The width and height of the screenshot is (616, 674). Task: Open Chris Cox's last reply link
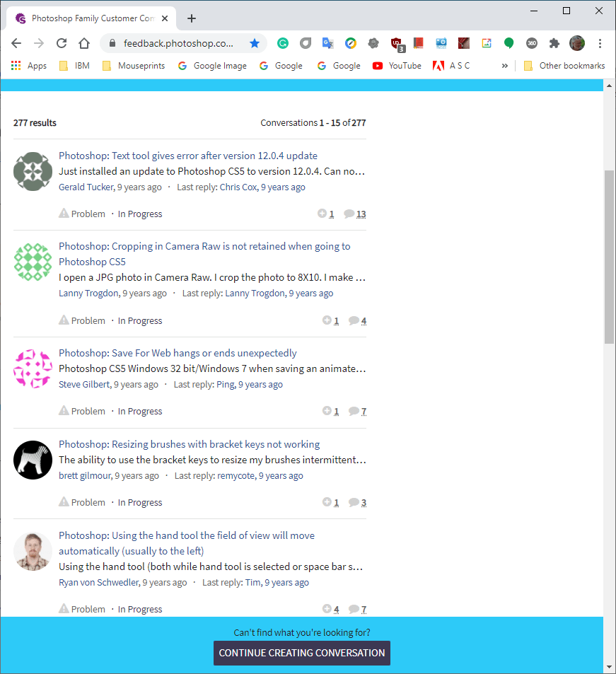click(238, 187)
